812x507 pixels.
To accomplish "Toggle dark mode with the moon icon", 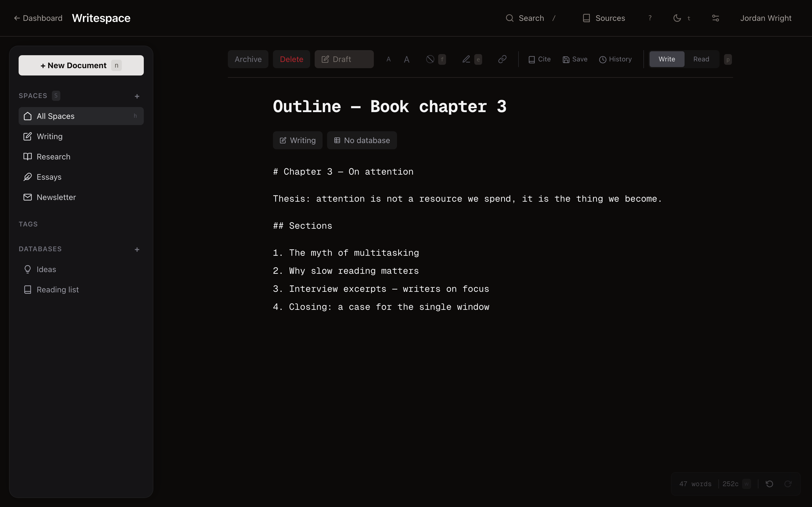I will 677,18.
